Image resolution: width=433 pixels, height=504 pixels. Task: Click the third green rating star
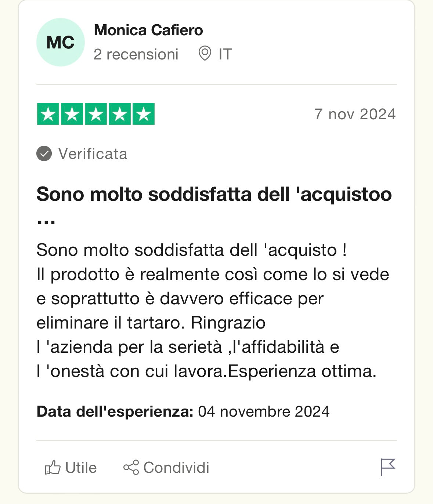pos(96,114)
